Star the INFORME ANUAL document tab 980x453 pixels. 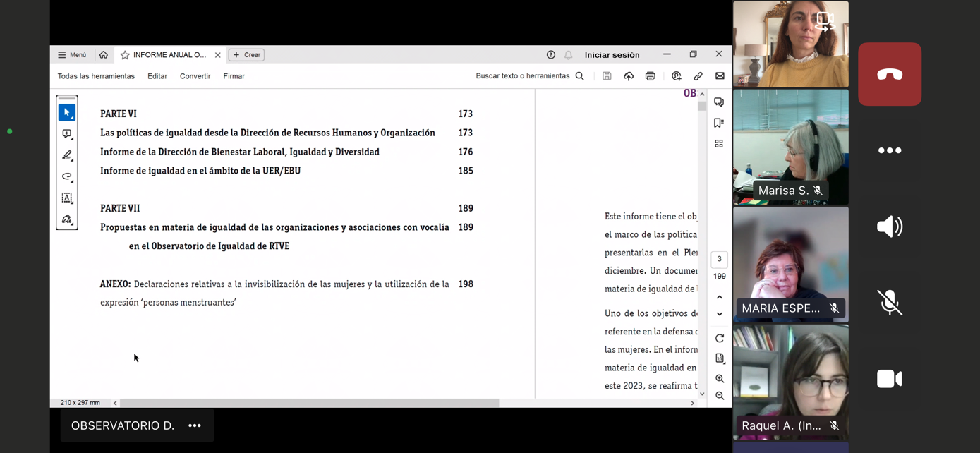[x=125, y=55]
